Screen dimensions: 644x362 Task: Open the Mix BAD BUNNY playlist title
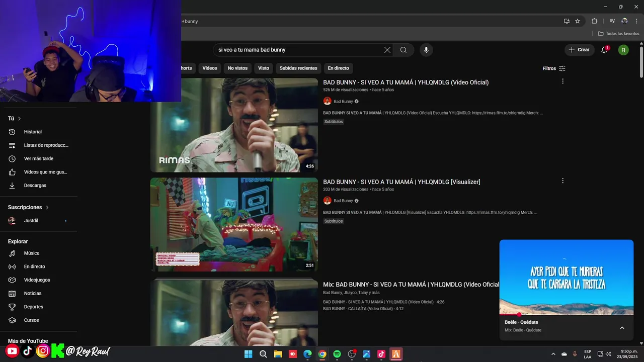point(411,285)
